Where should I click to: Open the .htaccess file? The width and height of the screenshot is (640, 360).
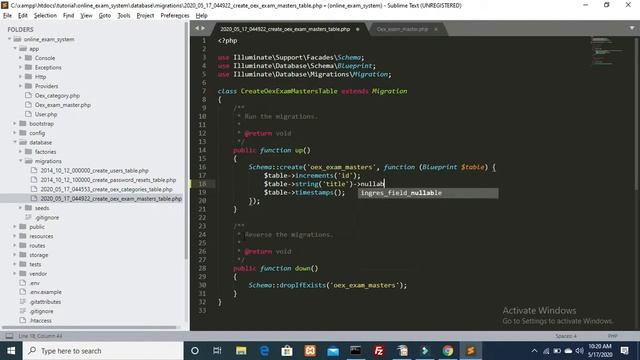(x=40, y=320)
